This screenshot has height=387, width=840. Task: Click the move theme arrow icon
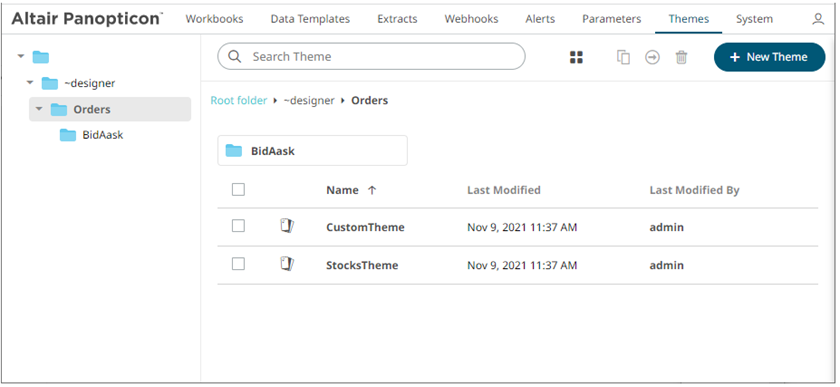(652, 57)
